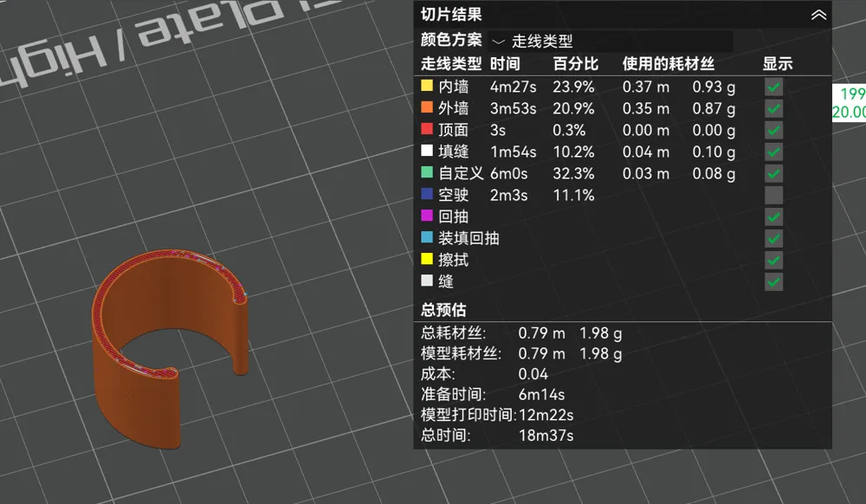866x504 pixels.
Task: Click the white 填缝 color swatch
Action: point(427,150)
